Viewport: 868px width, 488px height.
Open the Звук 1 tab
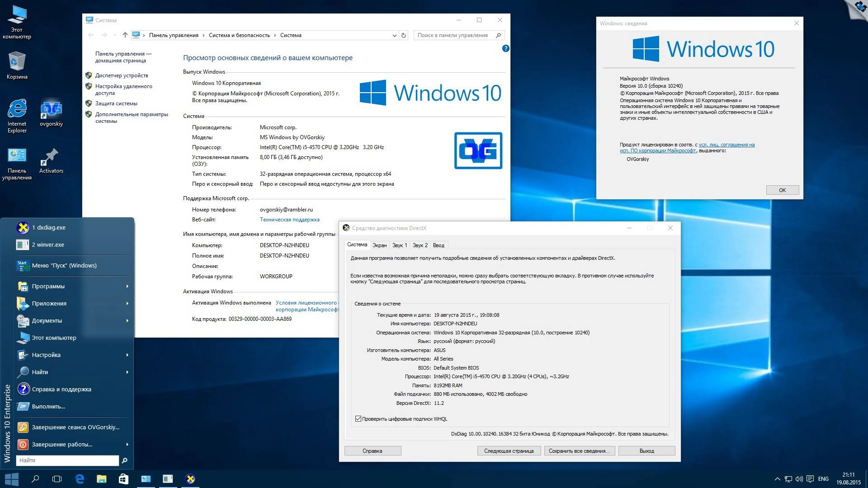coord(399,245)
